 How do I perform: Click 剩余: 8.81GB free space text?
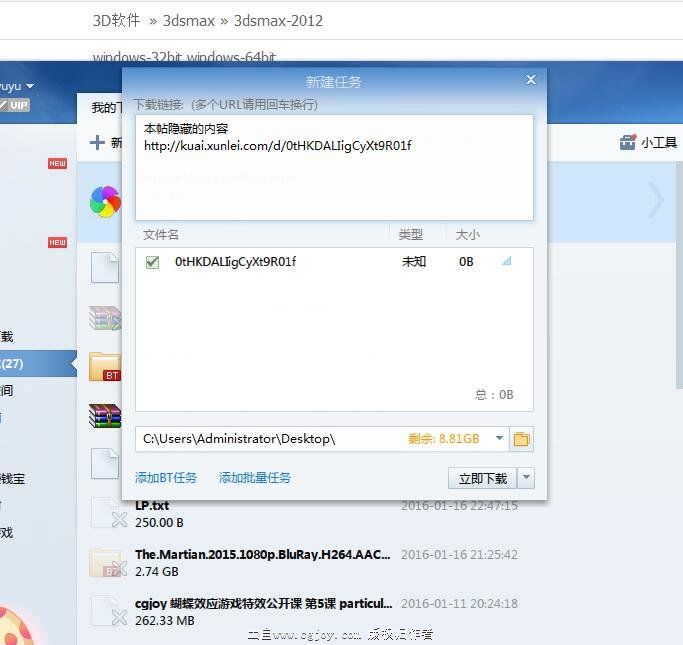(x=443, y=439)
